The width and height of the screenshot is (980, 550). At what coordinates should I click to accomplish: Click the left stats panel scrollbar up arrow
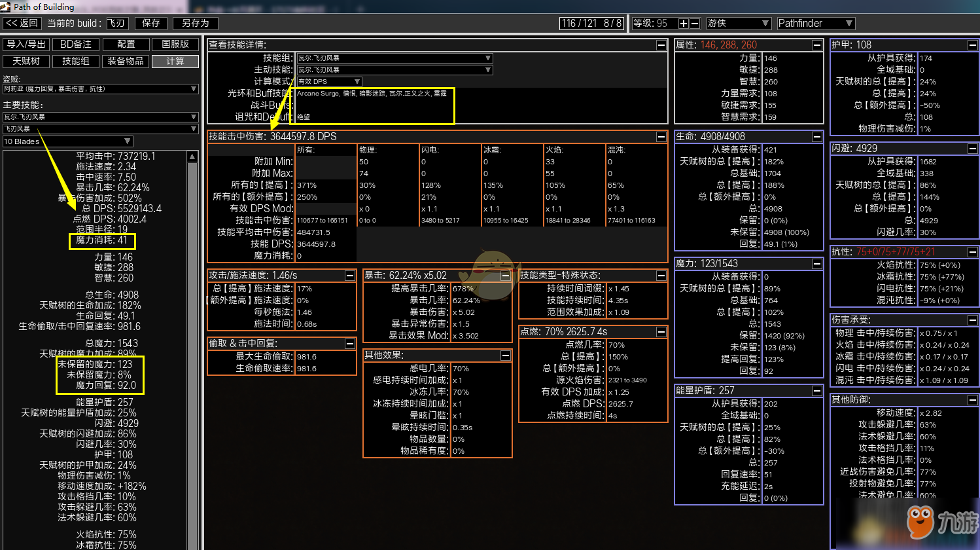[192, 156]
